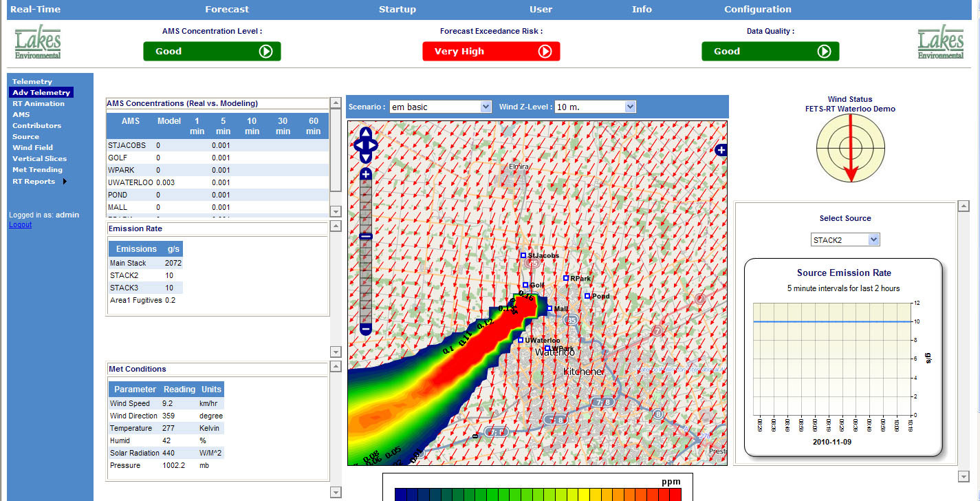Open the Configuration menu

click(757, 10)
